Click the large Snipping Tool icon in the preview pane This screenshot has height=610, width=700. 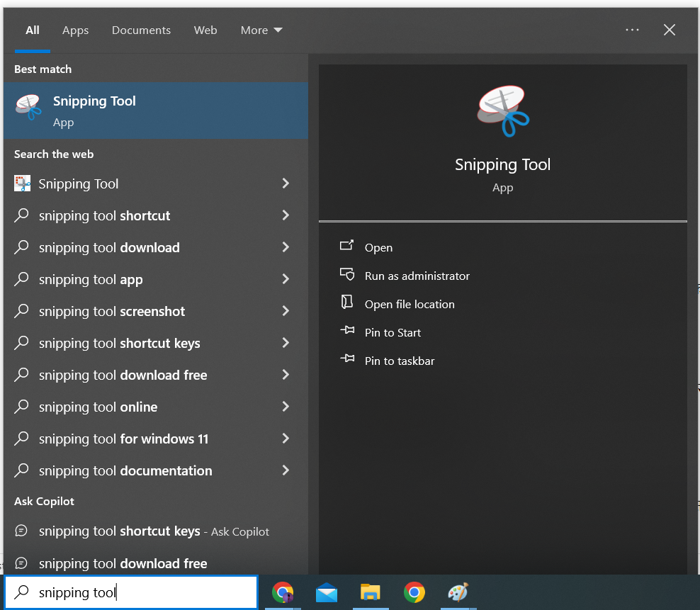502,110
